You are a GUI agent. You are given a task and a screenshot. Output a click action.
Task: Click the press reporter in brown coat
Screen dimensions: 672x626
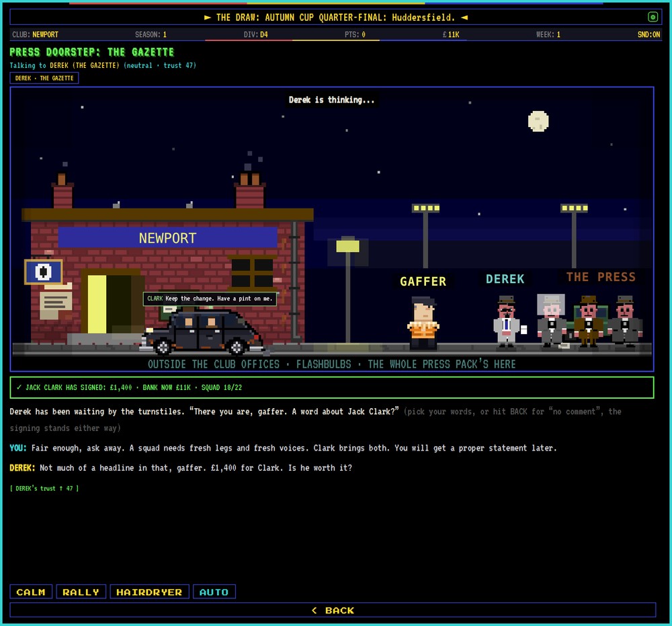(589, 320)
